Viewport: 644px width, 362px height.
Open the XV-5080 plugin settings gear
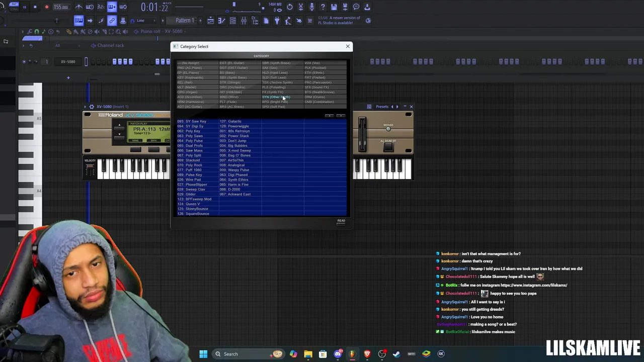pyautogui.click(x=92, y=107)
